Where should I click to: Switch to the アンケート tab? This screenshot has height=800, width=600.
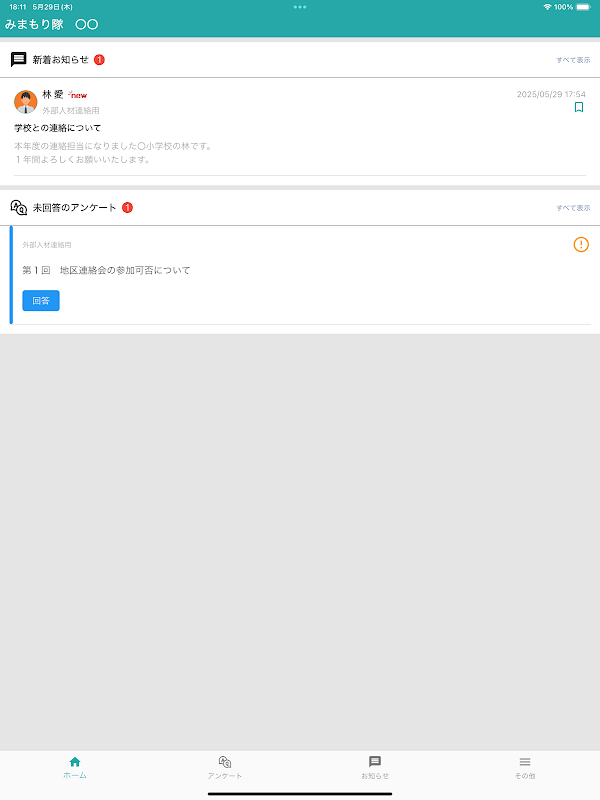coord(225,768)
